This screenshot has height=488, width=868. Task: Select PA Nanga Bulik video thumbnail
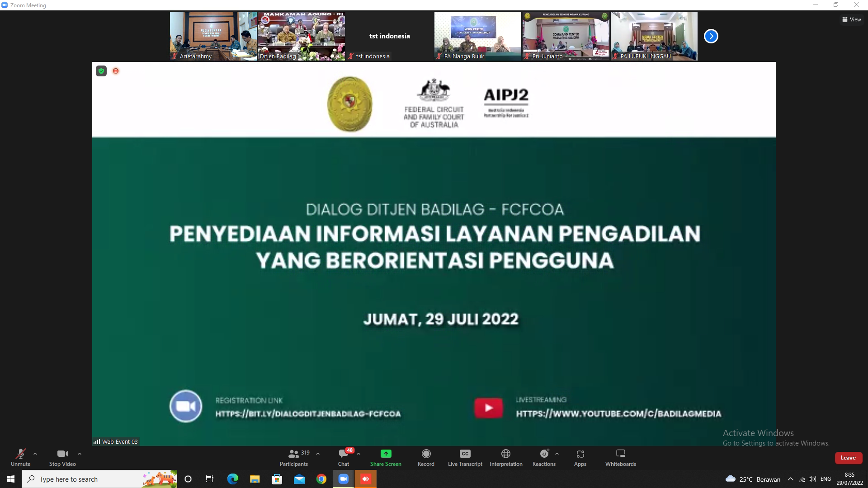477,36
